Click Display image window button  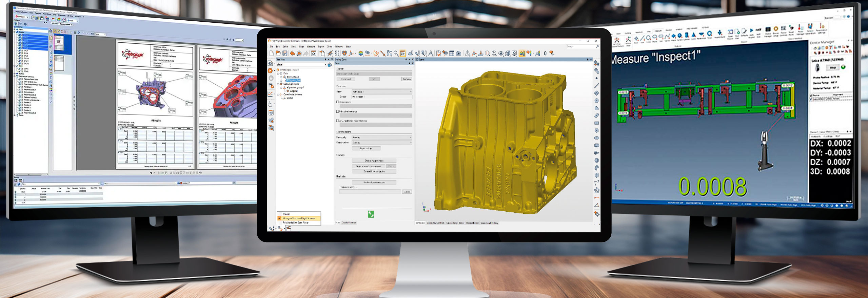pyautogui.click(x=374, y=161)
